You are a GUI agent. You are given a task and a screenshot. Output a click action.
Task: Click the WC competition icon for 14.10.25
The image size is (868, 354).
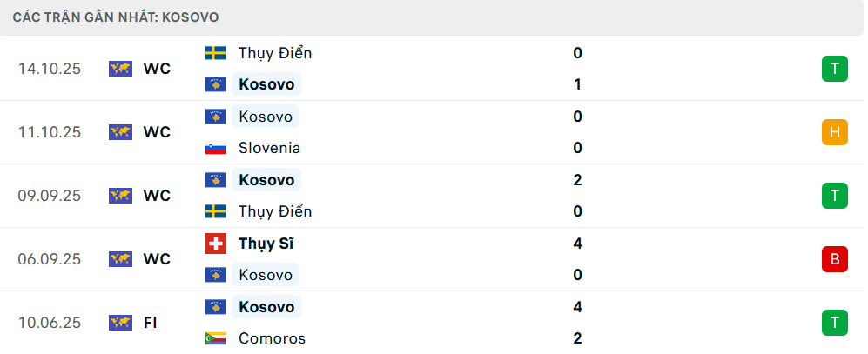120,69
